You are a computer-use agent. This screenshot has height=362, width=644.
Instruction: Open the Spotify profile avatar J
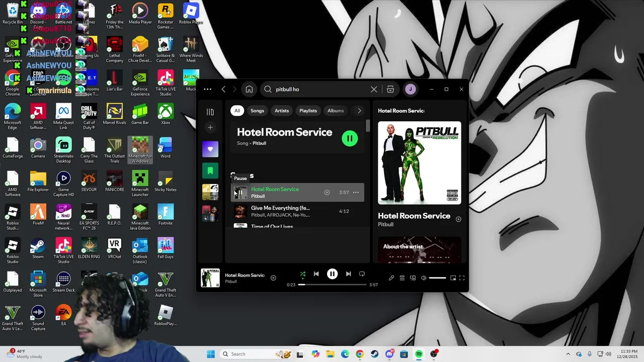[411, 89]
